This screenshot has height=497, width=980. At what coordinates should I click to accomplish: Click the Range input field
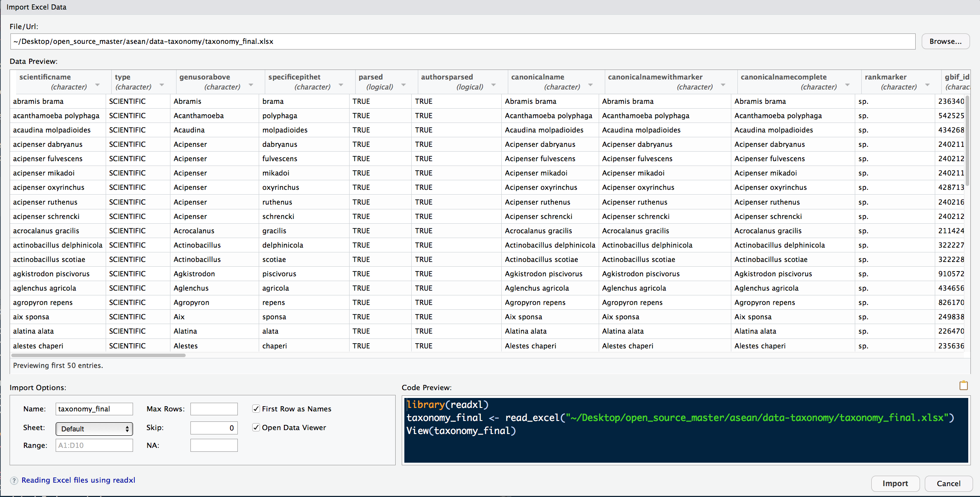(94, 445)
